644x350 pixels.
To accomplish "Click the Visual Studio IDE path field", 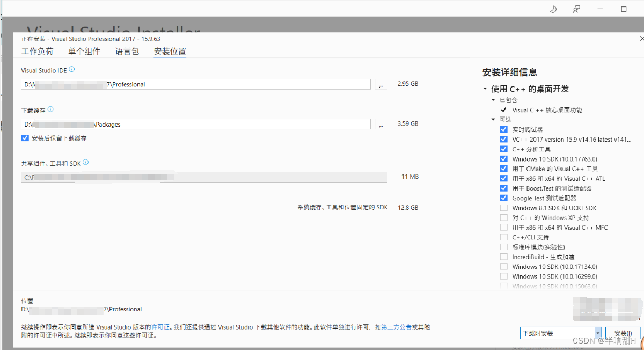I will [196, 84].
